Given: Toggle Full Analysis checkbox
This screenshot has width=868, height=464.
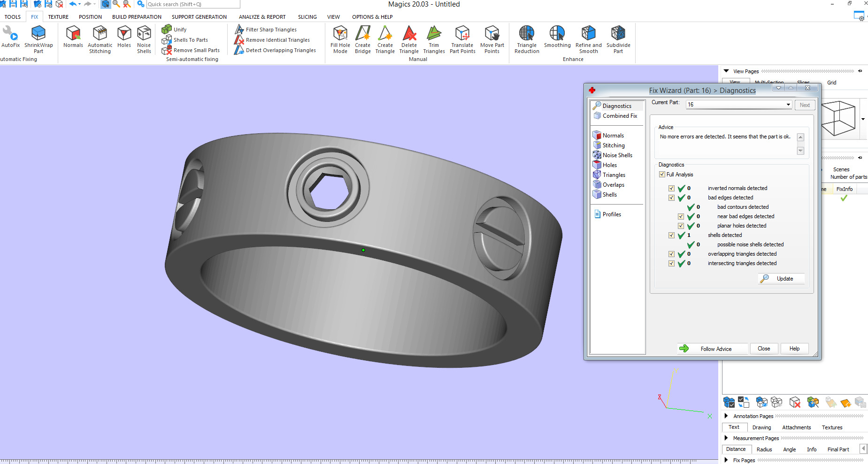Looking at the screenshot, I should pos(662,175).
